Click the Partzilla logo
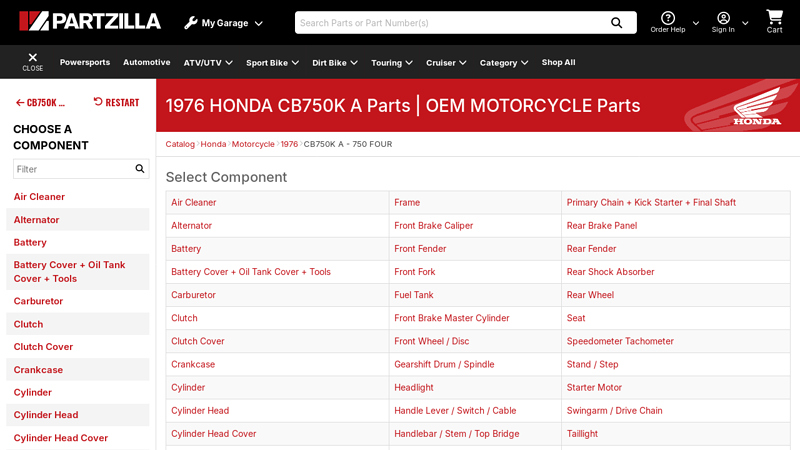This screenshot has width=800, height=450. tap(90, 21)
